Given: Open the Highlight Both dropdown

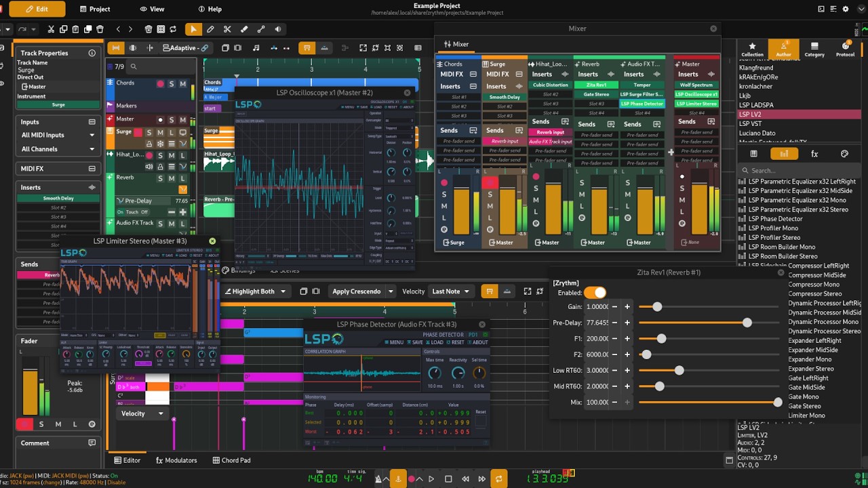Looking at the screenshot, I should pos(258,291).
